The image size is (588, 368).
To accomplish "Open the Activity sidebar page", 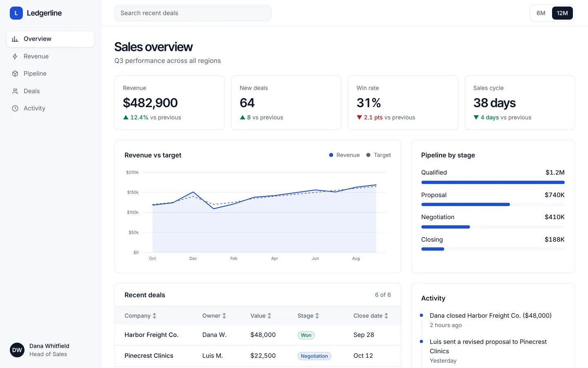I will pyautogui.click(x=51, y=108).
